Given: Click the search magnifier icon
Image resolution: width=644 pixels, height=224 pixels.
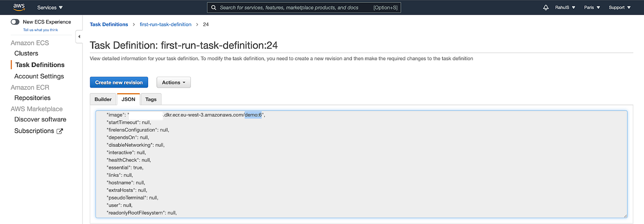Looking at the screenshot, I should [x=214, y=7].
